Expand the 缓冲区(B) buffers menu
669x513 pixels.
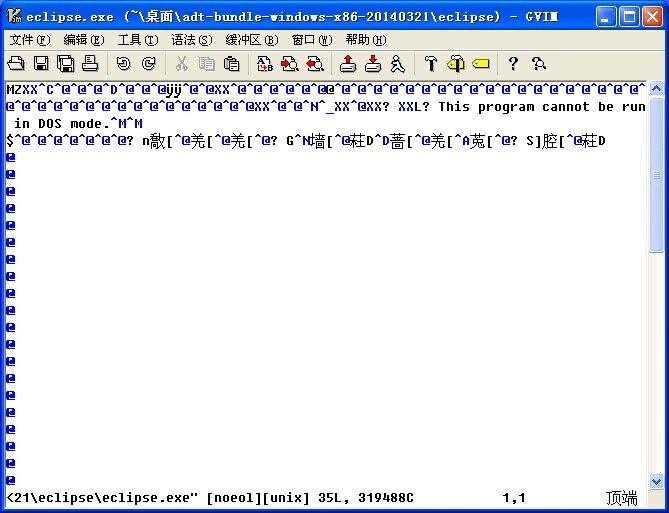(251, 40)
